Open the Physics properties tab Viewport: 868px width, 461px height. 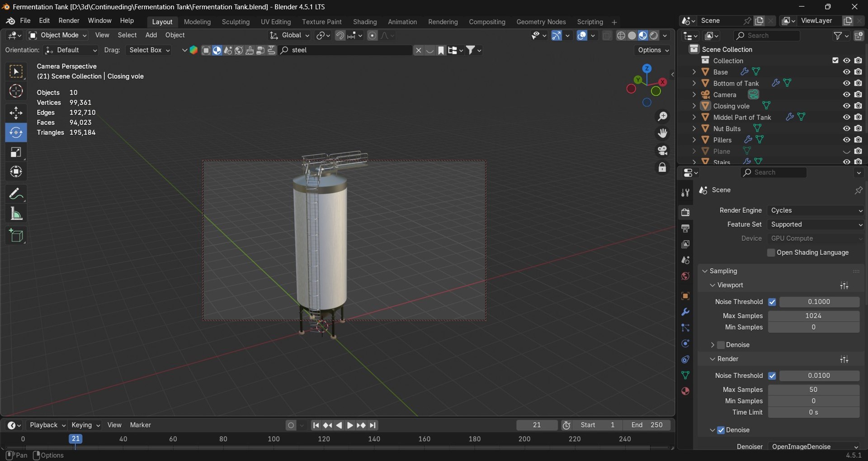click(x=685, y=344)
